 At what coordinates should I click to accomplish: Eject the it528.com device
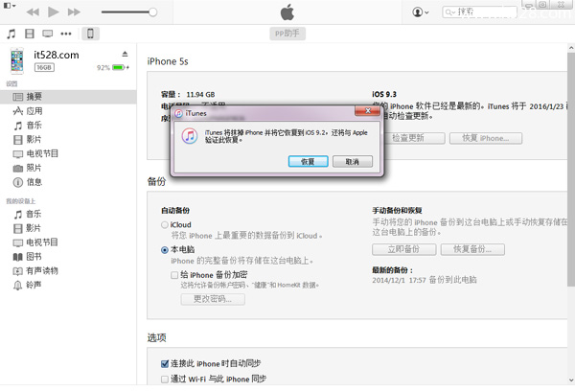pos(125,54)
